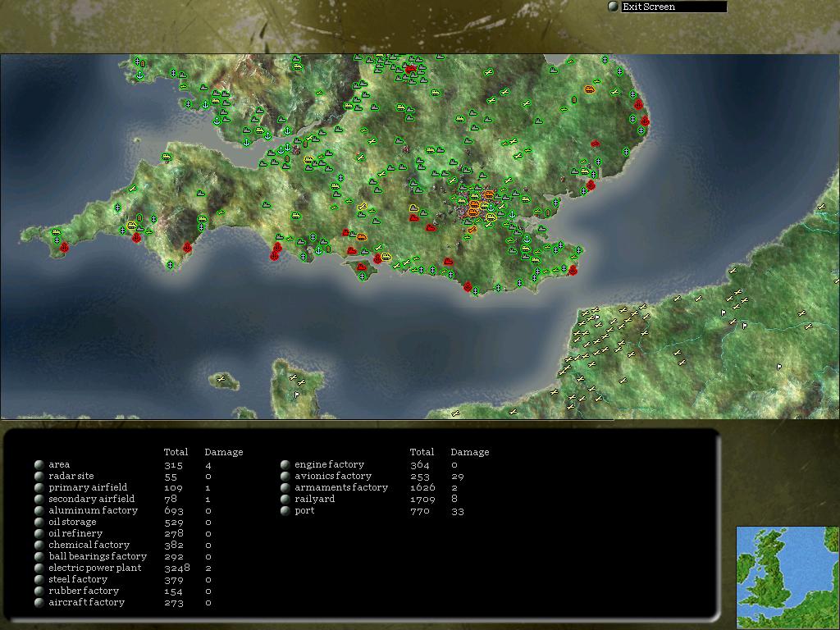Click the armaments factory total 1626
840x630 pixels.
coord(422,487)
